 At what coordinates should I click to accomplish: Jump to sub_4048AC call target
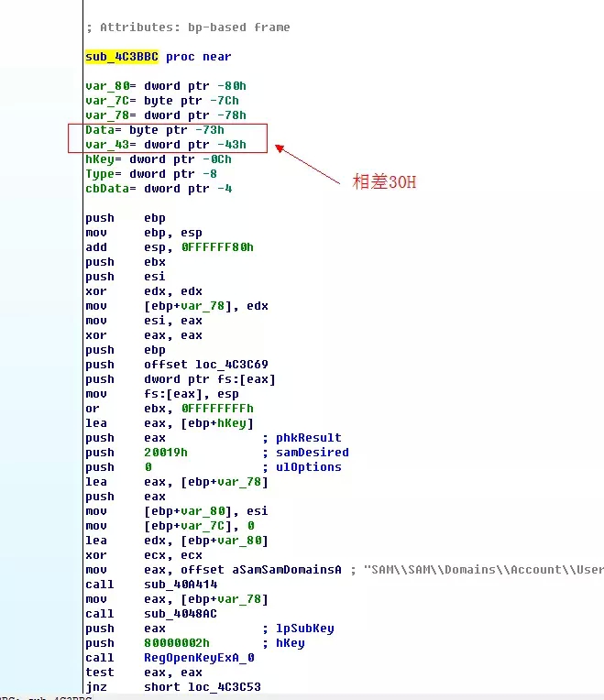[181, 614]
